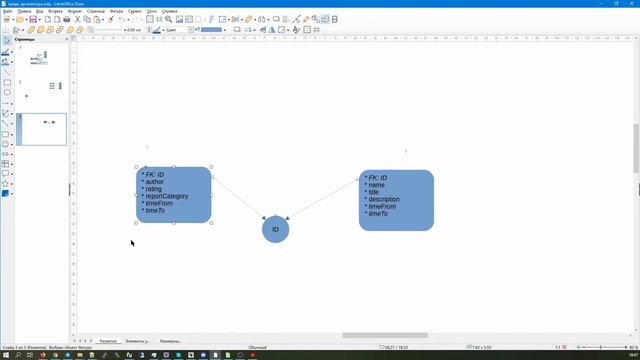Select the Flowchart shapes tool
The height and width of the screenshot is (360, 640).
tap(5, 164)
